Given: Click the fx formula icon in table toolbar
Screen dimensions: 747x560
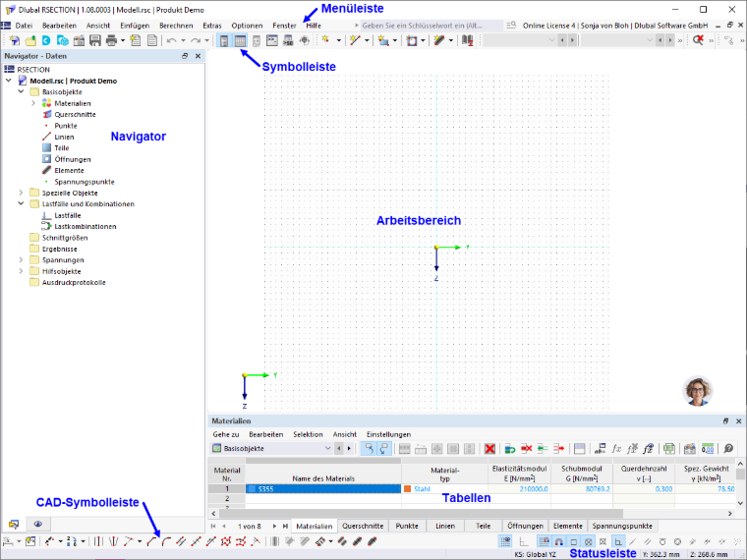Looking at the screenshot, I should coord(616,448).
